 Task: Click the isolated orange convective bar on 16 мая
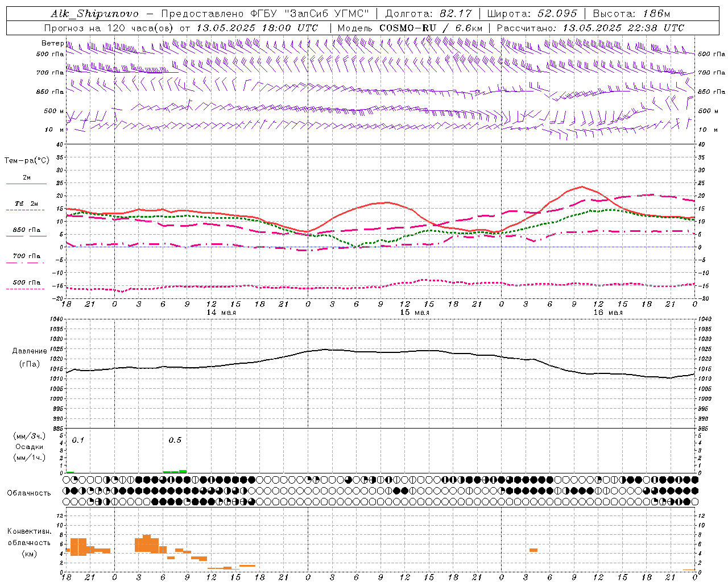[x=533, y=550]
